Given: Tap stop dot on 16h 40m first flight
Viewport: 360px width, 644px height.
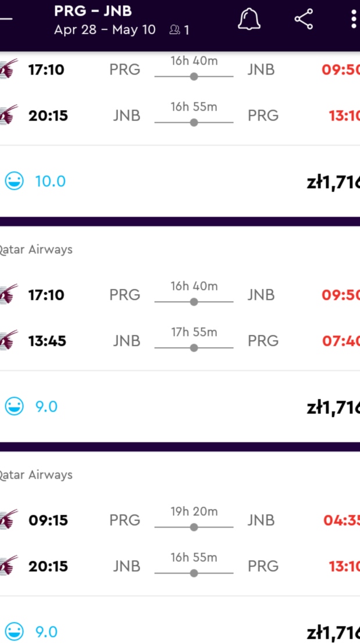Looking at the screenshot, I should pyautogui.click(x=194, y=76).
